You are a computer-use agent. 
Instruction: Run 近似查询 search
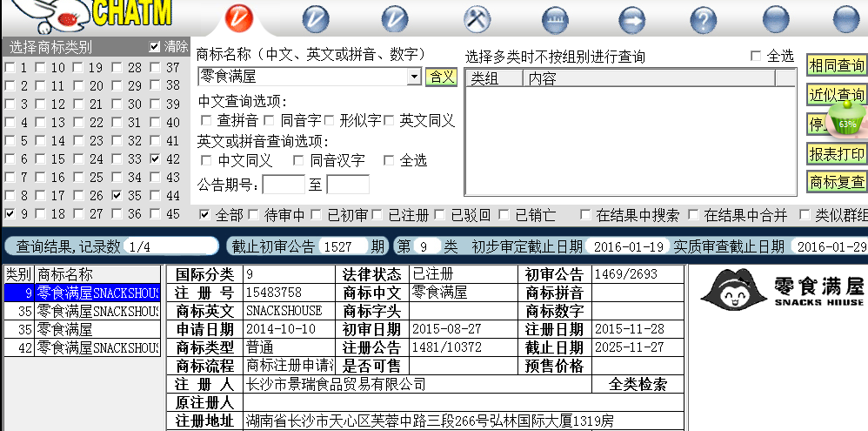(837, 95)
